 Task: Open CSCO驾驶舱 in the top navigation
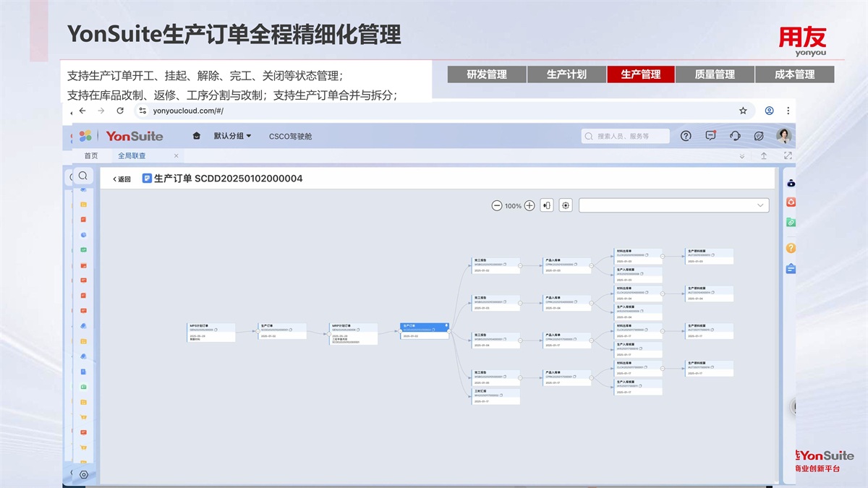(290, 136)
